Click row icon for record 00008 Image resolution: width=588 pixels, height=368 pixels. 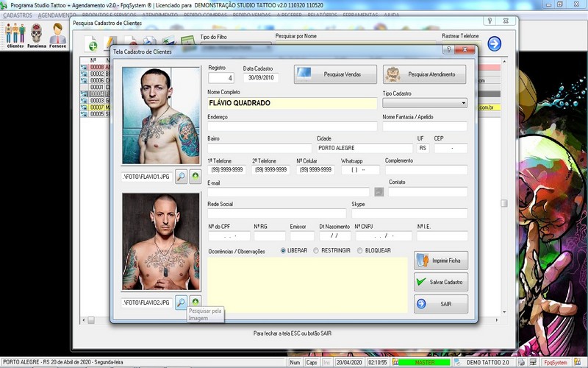tap(84, 67)
